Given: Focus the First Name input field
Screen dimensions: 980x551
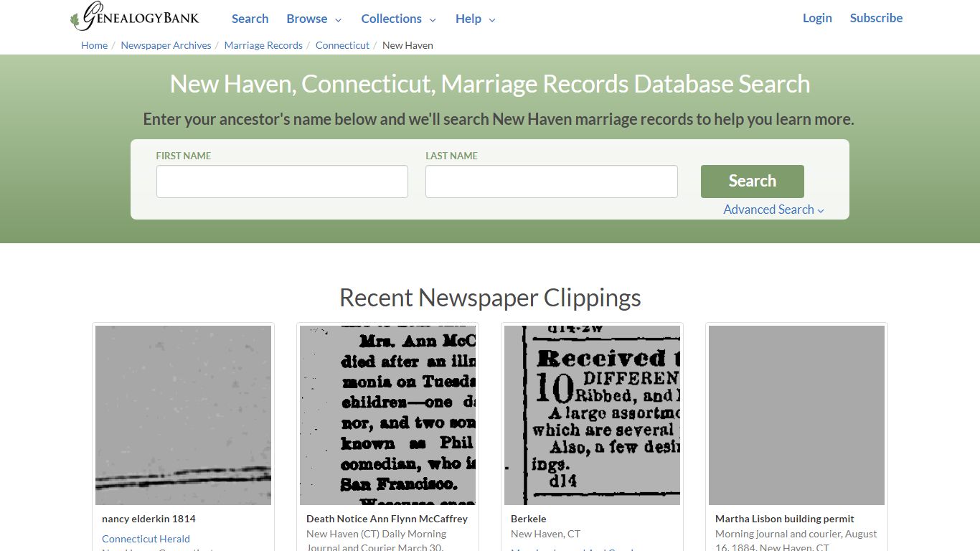Looking at the screenshot, I should (x=282, y=182).
